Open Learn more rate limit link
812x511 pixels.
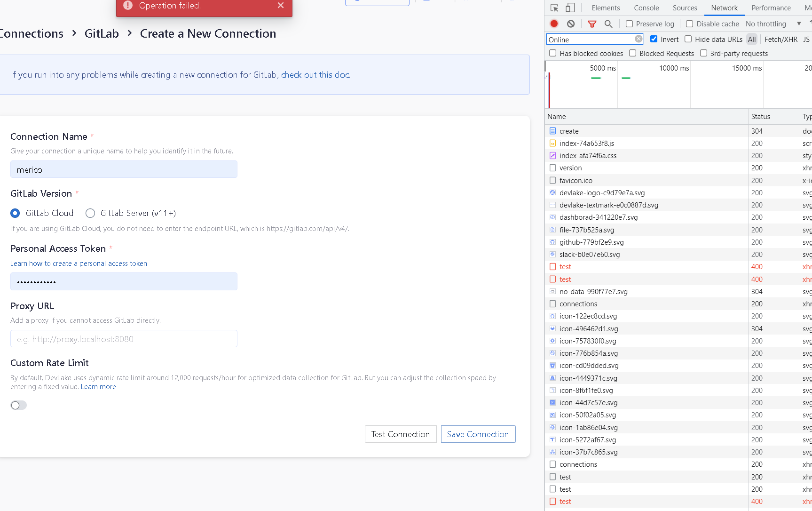click(x=98, y=387)
